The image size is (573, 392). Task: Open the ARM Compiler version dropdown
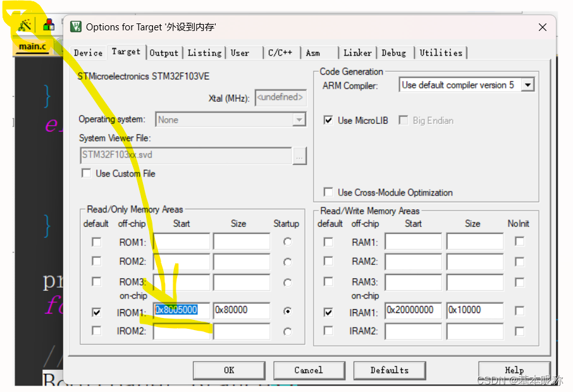tap(527, 85)
